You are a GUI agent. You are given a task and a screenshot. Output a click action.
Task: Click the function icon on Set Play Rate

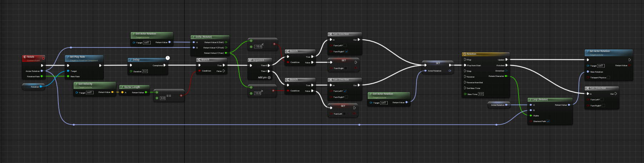67,57
